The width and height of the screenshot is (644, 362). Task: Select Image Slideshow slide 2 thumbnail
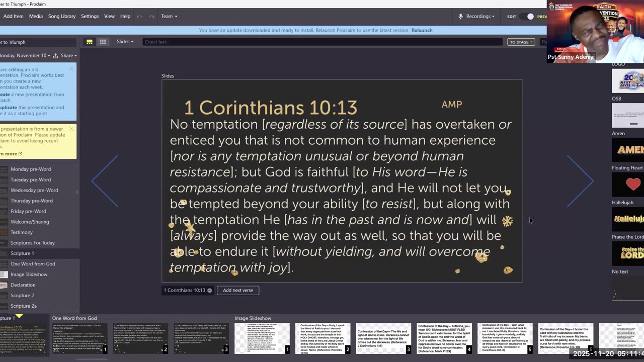tap(323, 338)
